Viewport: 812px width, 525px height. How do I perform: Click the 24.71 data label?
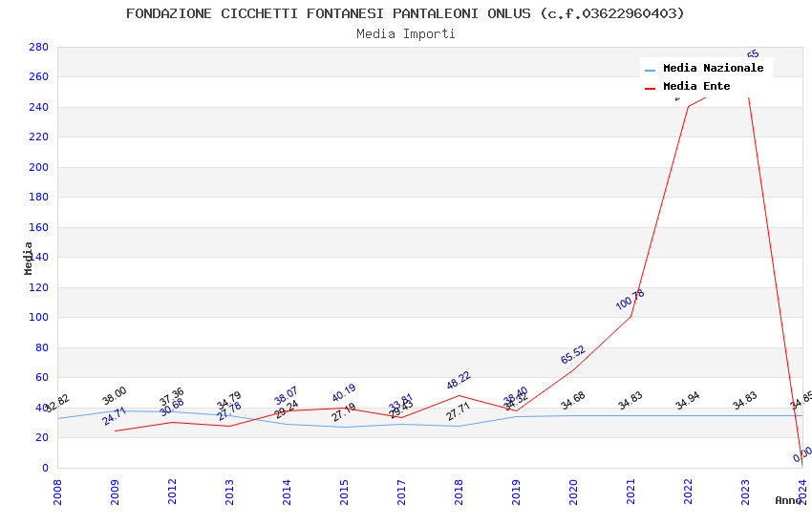pyautogui.click(x=115, y=416)
